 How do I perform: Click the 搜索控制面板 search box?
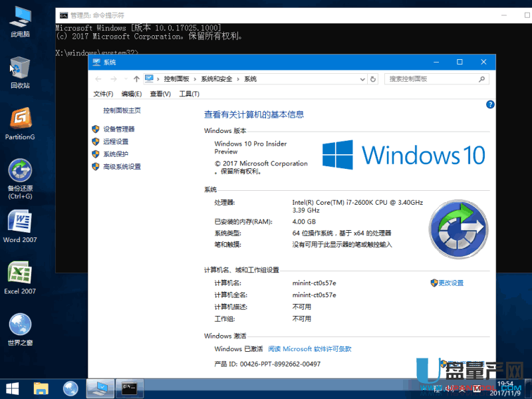432,79
